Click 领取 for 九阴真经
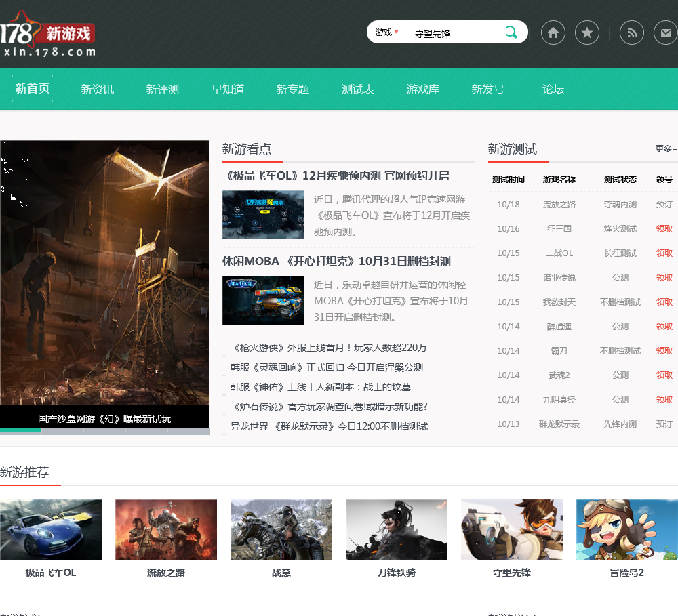The image size is (678, 616). tap(664, 399)
